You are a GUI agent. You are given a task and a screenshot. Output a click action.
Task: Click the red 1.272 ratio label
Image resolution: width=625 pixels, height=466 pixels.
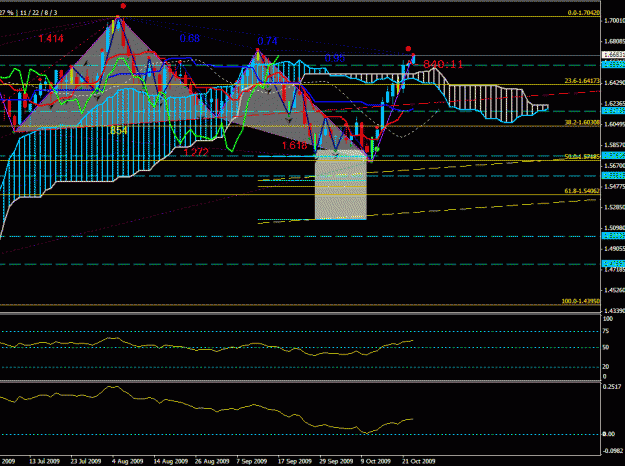[x=196, y=152]
